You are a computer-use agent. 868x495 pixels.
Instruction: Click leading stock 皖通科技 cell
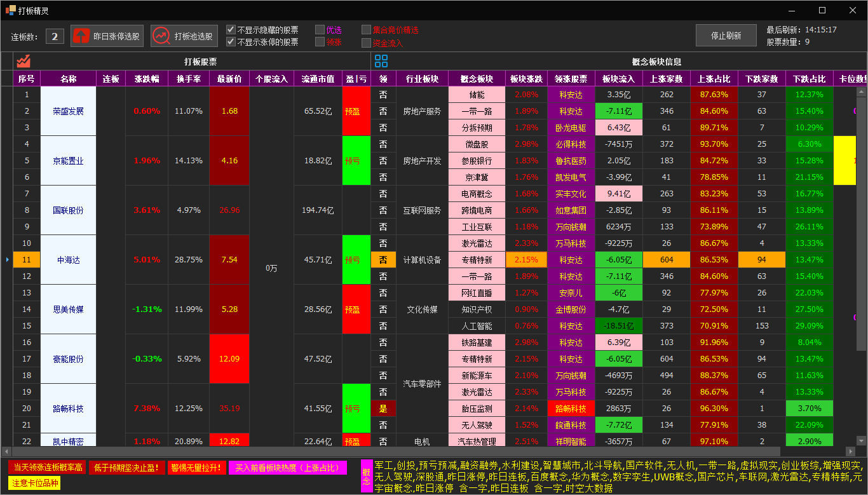[x=571, y=424]
